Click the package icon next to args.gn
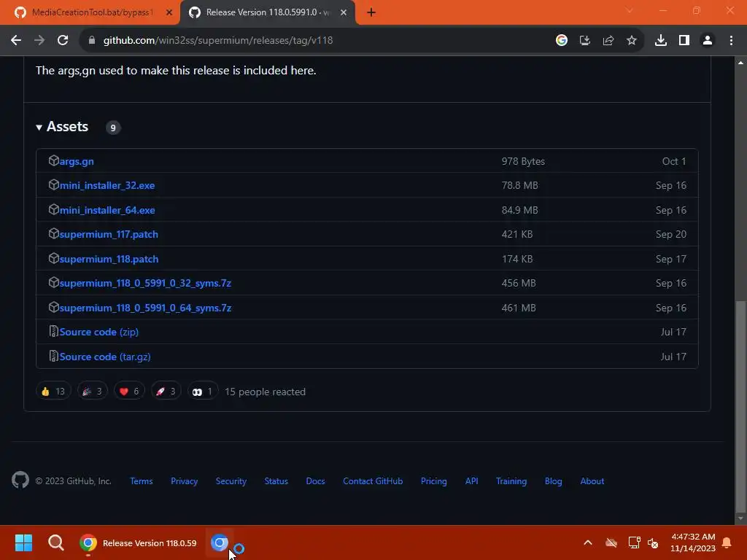This screenshot has height=560, width=747. (53, 160)
